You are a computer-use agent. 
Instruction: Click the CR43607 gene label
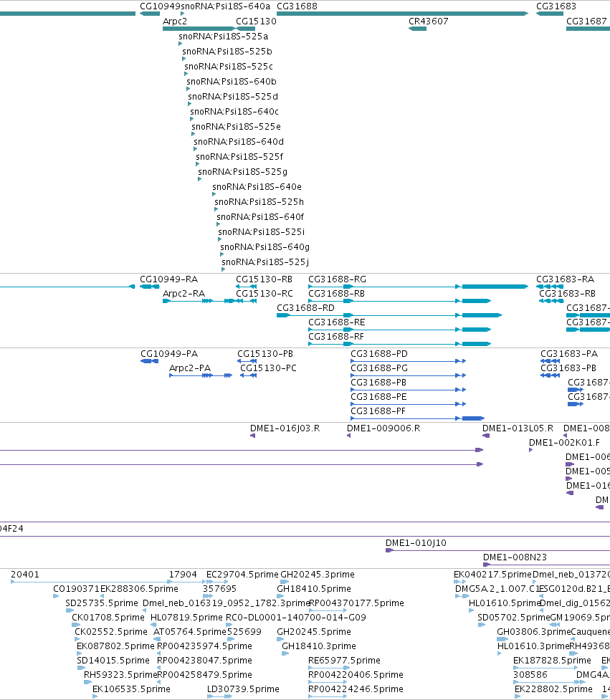[428, 21]
